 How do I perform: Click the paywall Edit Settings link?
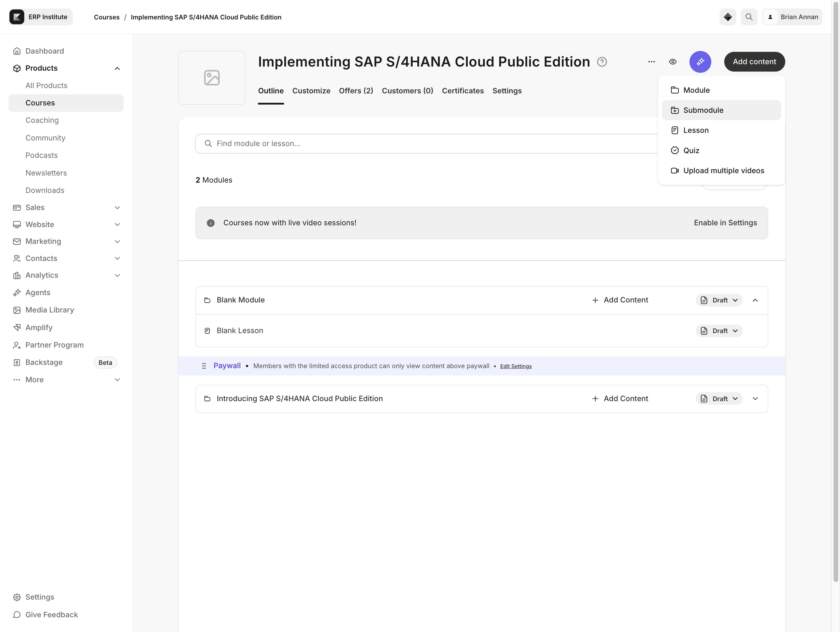516,366
